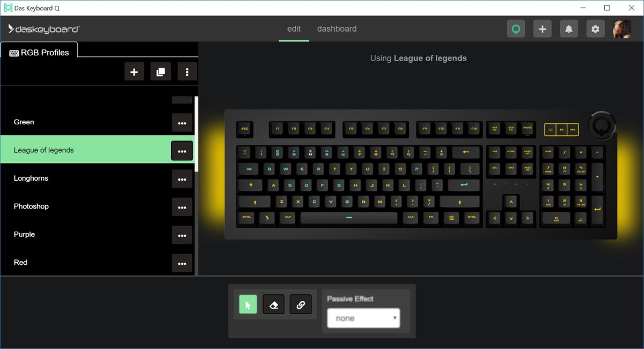Image resolution: width=644 pixels, height=349 pixels.
Task: Click the profile list scrollbar
Action: point(196,134)
